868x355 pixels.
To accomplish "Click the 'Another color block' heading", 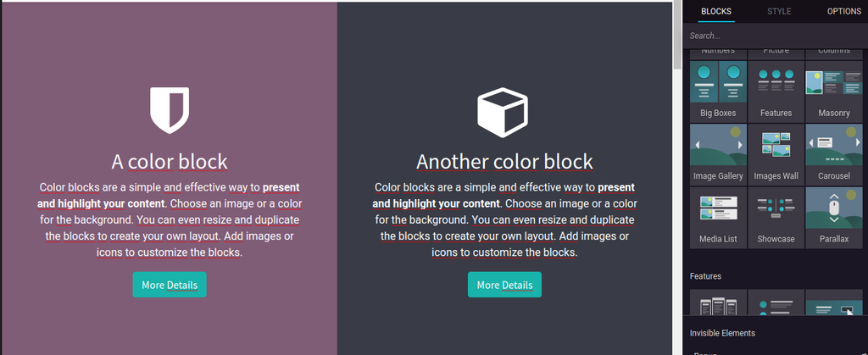I will pos(504,161).
